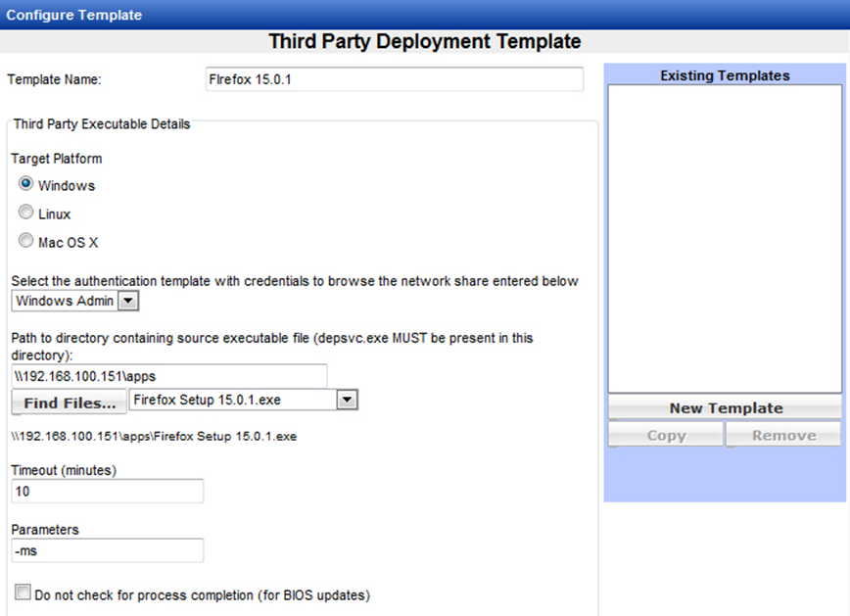Expand the Firefox Setup 15.0.1.exe file dropdown
The height and width of the screenshot is (616, 850).
(347, 400)
